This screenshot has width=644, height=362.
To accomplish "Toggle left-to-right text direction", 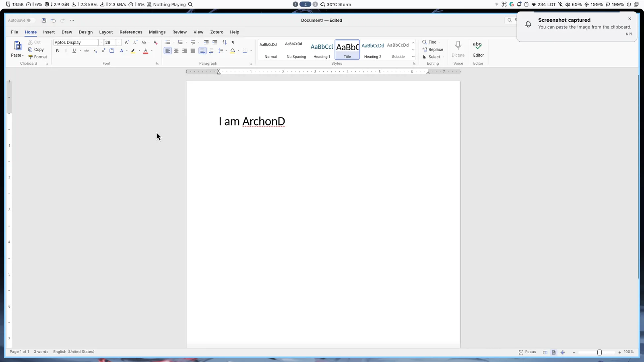I will (202, 51).
